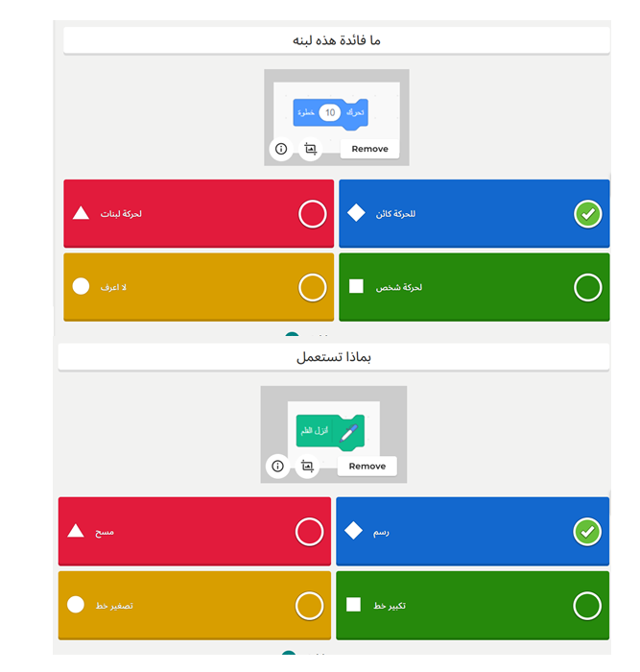Mark 'لحركة لبنات' as the correct answer
The height and width of the screenshot is (672, 640).
(x=312, y=214)
